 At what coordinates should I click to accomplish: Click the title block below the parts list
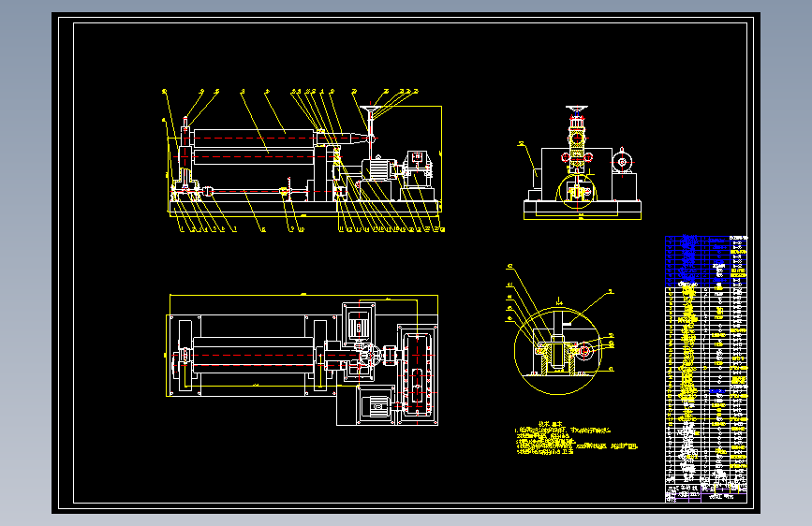pyautogui.click(x=706, y=492)
